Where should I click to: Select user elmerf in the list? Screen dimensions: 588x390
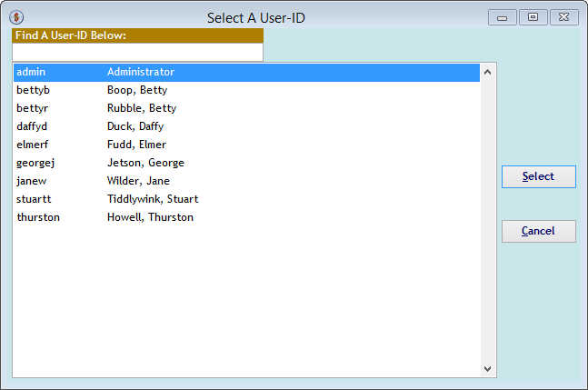tap(246, 145)
